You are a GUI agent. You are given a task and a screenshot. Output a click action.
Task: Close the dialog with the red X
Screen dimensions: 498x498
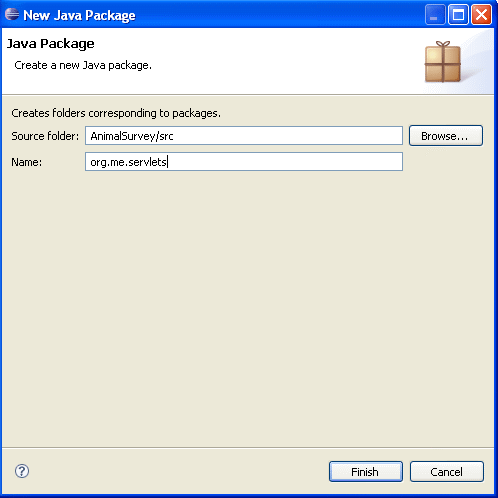point(481,15)
